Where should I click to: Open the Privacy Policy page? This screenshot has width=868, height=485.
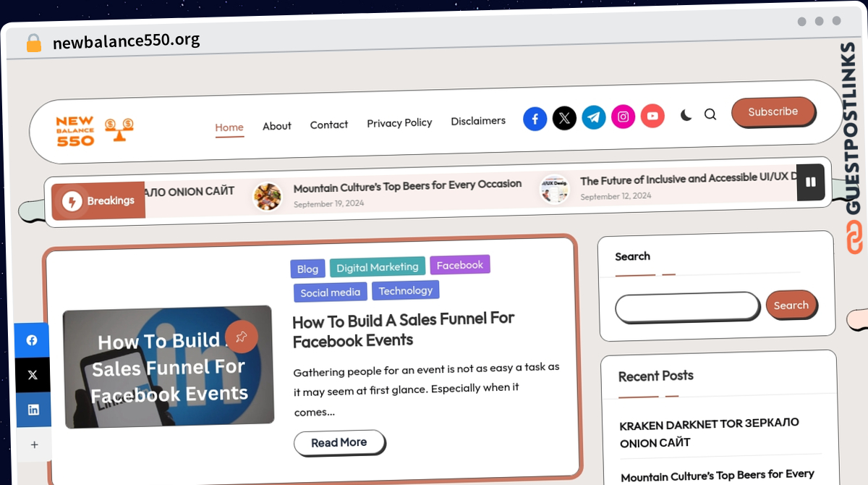click(x=399, y=123)
